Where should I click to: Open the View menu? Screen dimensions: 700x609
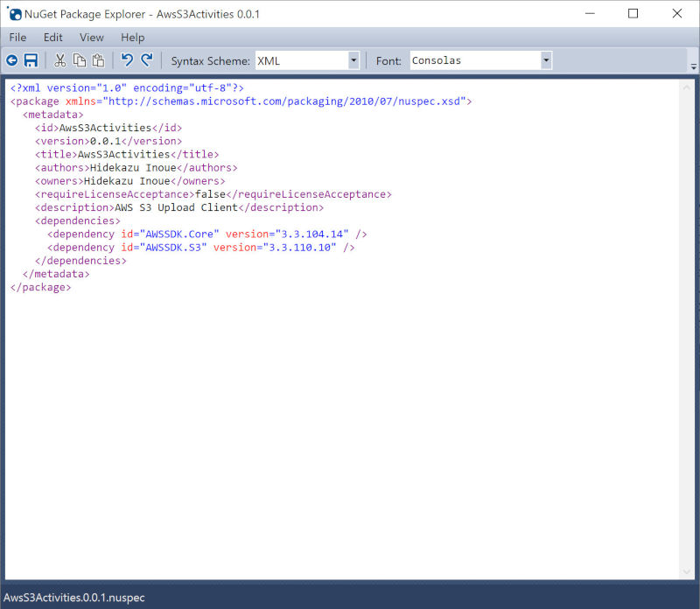(91, 38)
